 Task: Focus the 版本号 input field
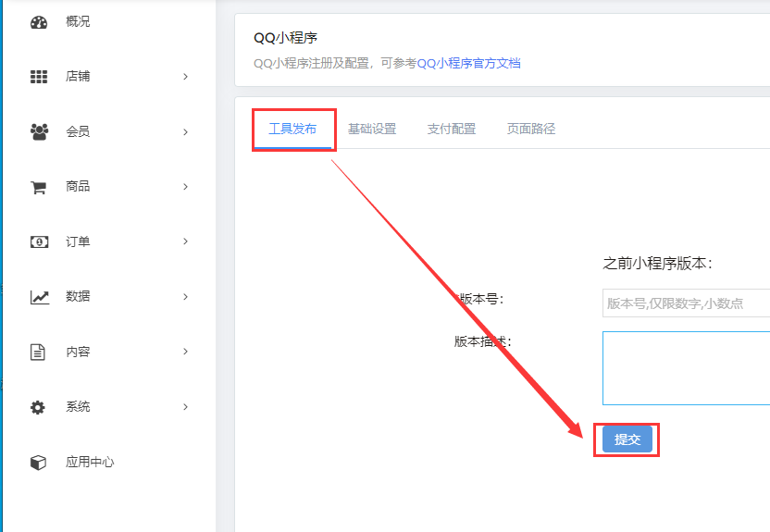686,303
